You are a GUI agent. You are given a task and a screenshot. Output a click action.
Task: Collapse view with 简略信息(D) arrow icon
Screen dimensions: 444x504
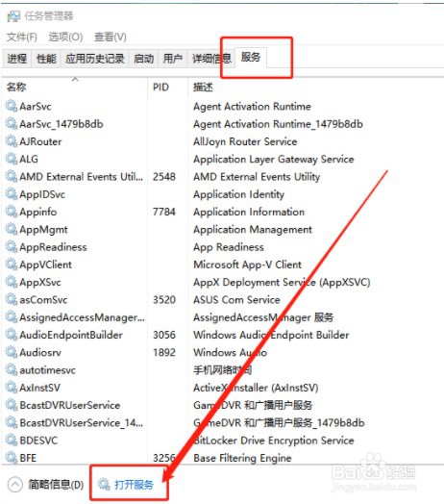pos(14,485)
